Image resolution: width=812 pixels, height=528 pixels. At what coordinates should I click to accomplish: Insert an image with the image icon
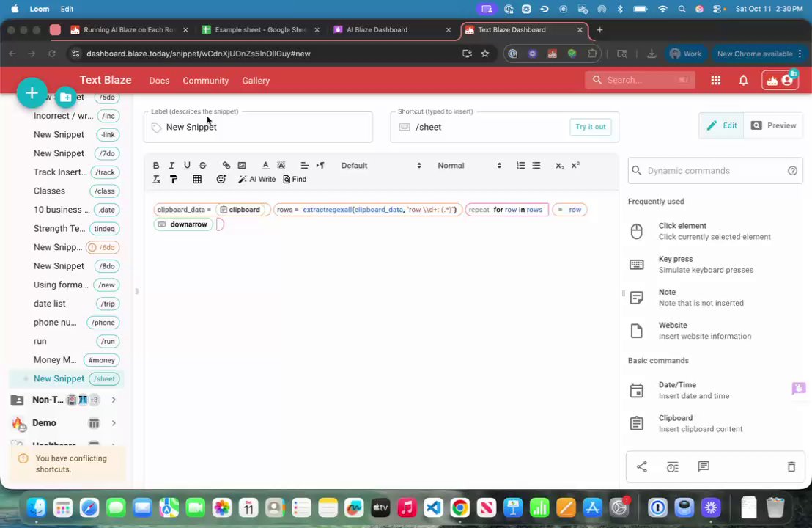pos(242,165)
